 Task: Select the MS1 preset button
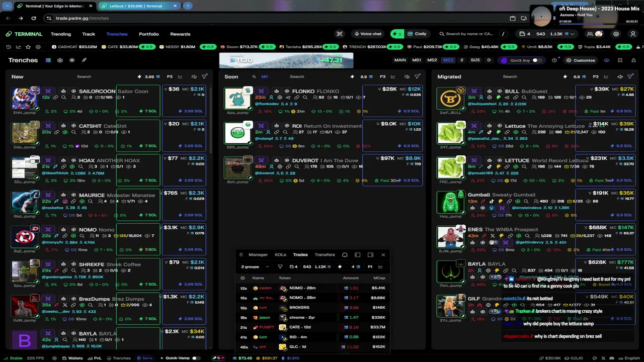point(417,60)
